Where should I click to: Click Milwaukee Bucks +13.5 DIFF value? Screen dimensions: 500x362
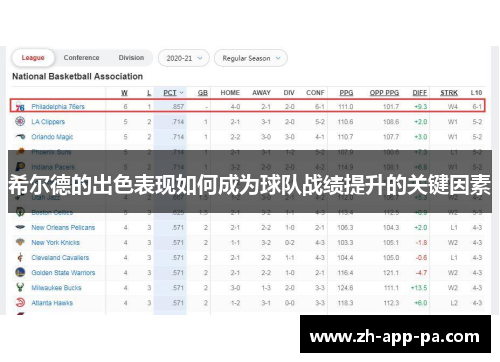point(419,288)
